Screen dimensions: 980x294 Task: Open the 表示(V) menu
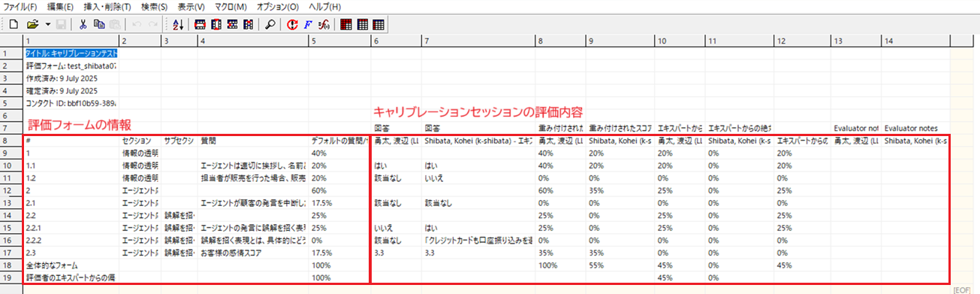[x=191, y=7]
